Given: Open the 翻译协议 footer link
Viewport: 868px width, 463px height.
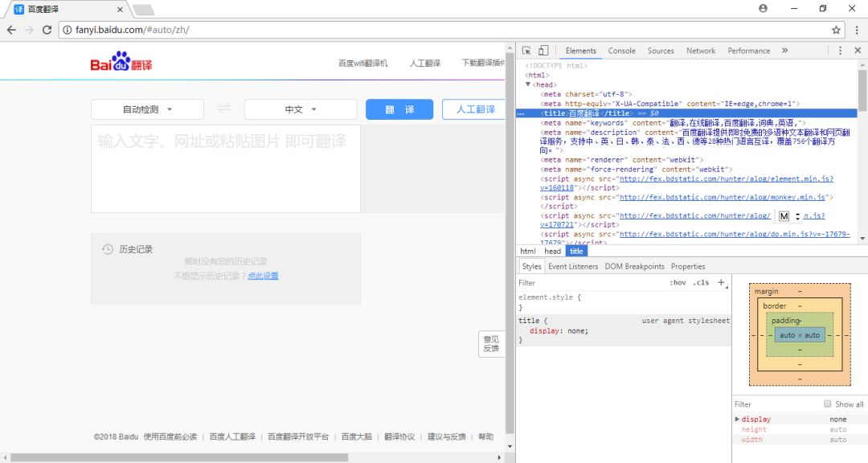Looking at the screenshot, I should [x=399, y=436].
